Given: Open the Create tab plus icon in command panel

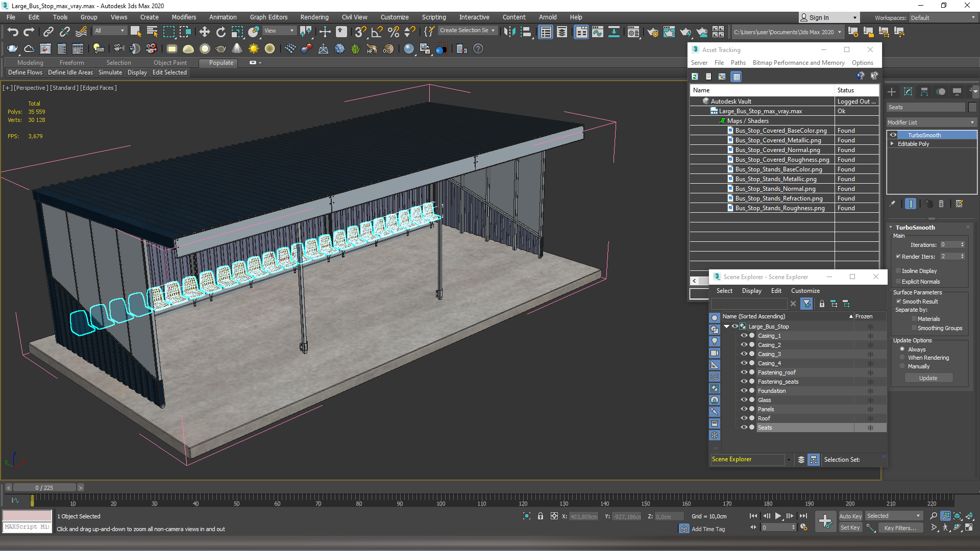Looking at the screenshot, I should click(x=892, y=92).
